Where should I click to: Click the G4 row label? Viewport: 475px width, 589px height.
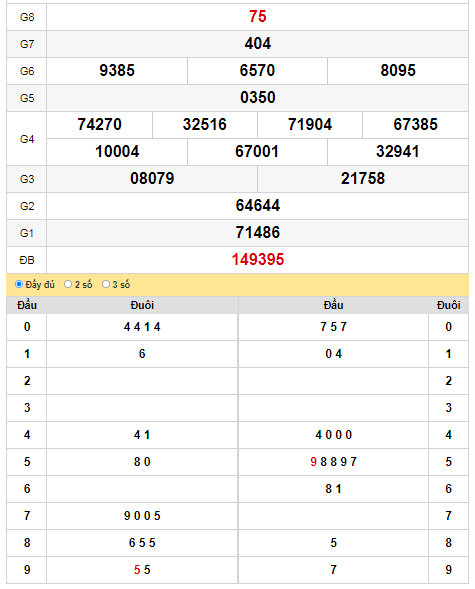[27, 139]
